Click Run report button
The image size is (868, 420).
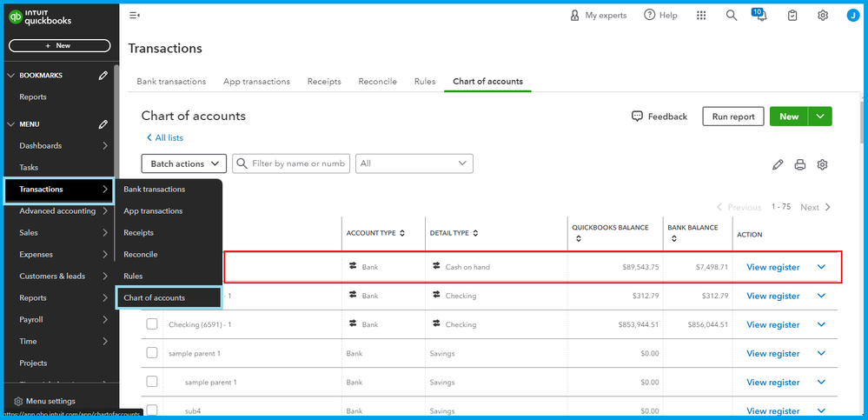point(733,117)
